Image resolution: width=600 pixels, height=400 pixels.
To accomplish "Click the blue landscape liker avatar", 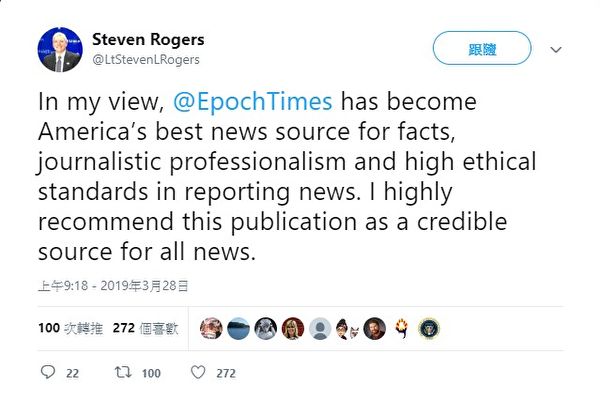I will click(x=238, y=328).
